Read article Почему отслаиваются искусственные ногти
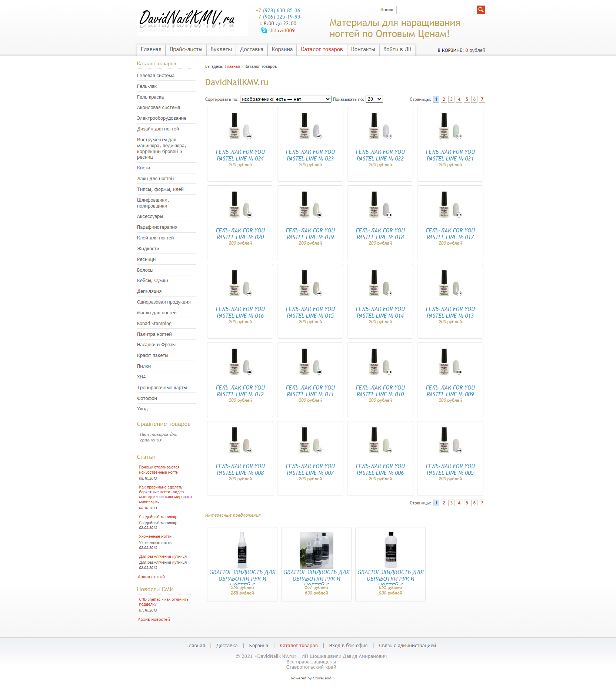This screenshot has width=616, height=689. [x=159, y=470]
